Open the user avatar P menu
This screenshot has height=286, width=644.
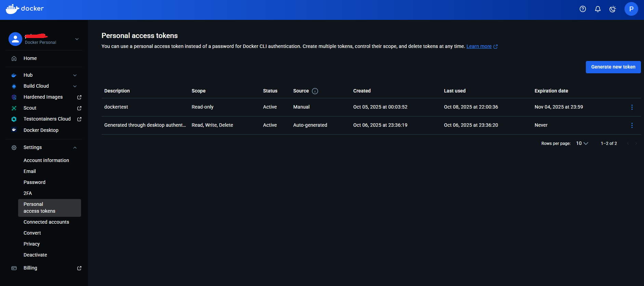(631, 9)
